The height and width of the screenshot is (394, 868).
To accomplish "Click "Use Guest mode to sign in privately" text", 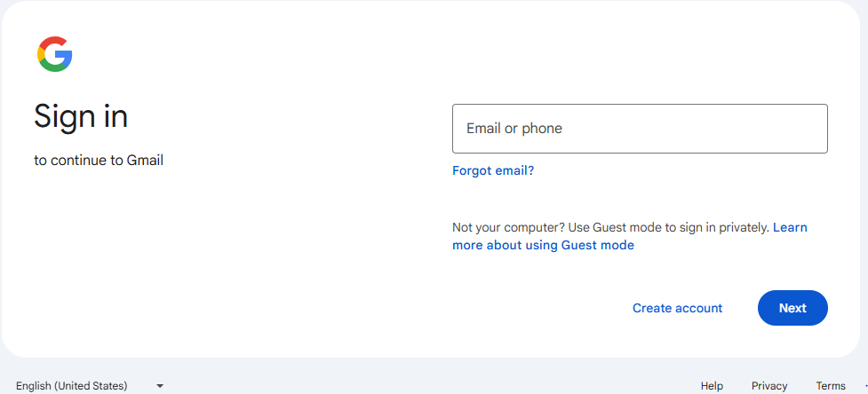I will point(666,227).
